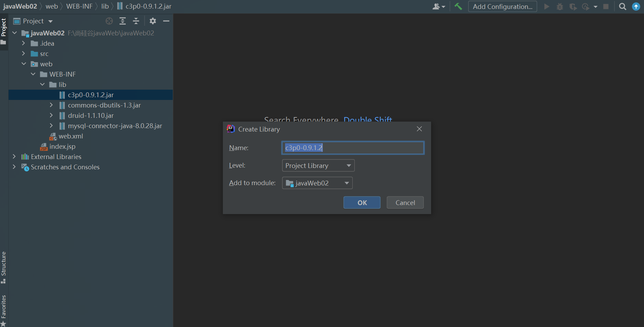Click lib in the breadcrumb bar

point(105,6)
